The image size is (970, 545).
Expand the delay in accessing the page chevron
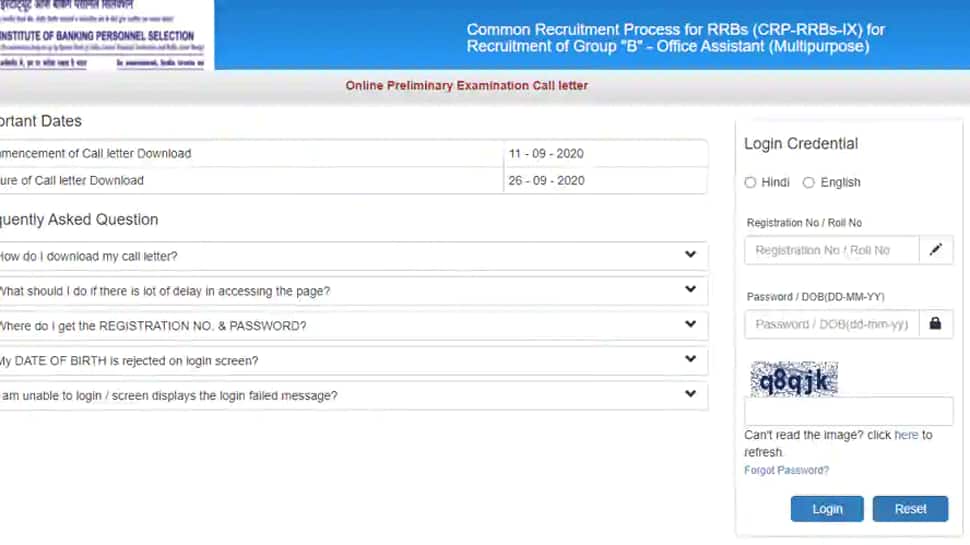point(690,290)
